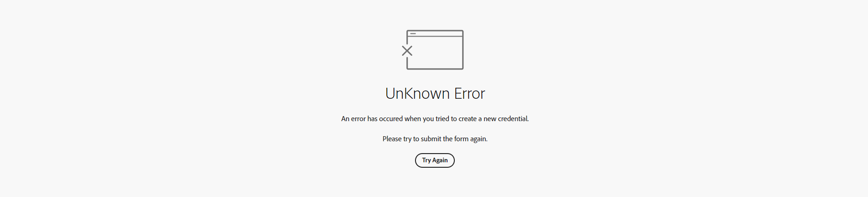Click the word "Again" inside the rounded button

coord(440,160)
